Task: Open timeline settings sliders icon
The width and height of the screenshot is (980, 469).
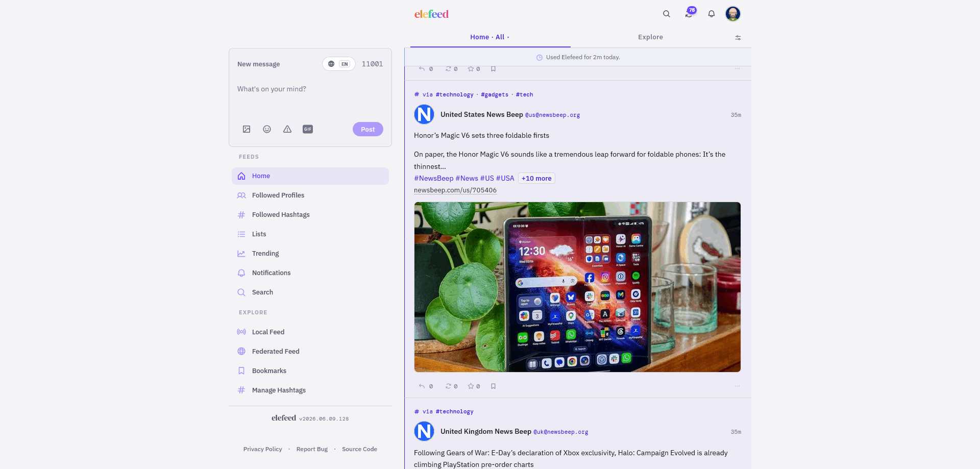Action: pyautogui.click(x=738, y=38)
